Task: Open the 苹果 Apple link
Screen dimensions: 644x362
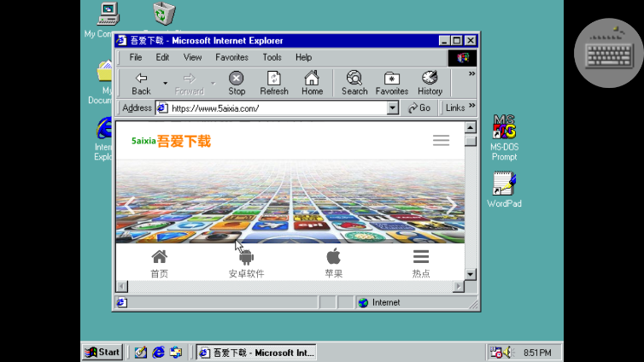Action: point(333,264)
